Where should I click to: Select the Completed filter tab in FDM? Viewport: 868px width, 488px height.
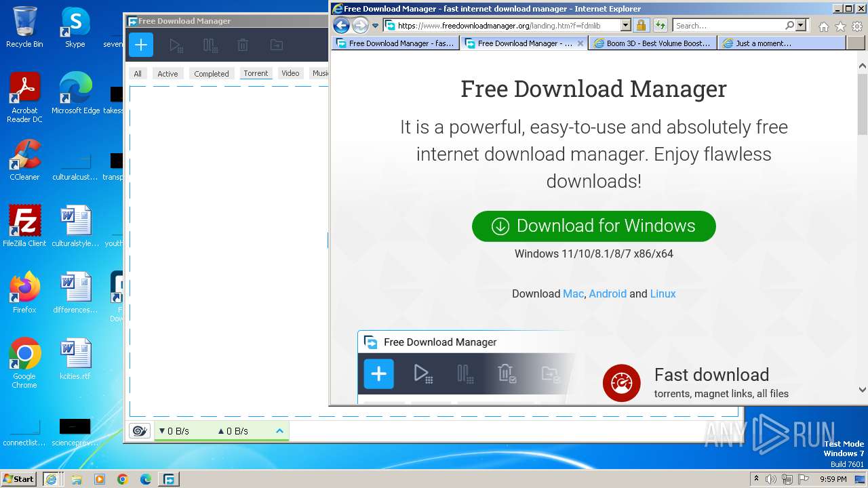tap(212, 73)
